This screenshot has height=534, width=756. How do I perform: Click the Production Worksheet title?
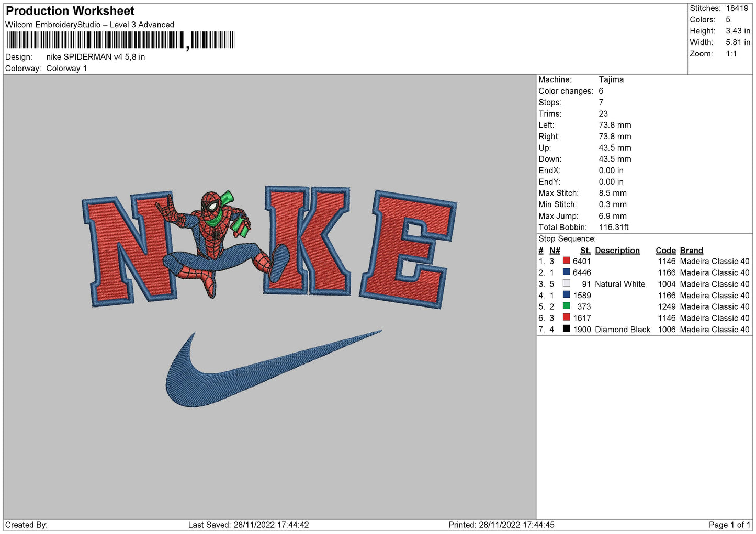pyautogui.click(x=70, y=11)
